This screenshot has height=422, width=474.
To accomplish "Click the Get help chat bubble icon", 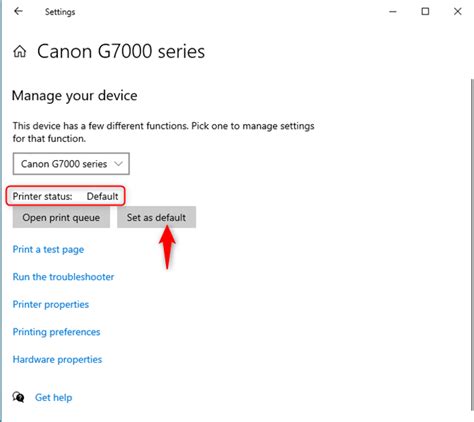I will (18, 397).
